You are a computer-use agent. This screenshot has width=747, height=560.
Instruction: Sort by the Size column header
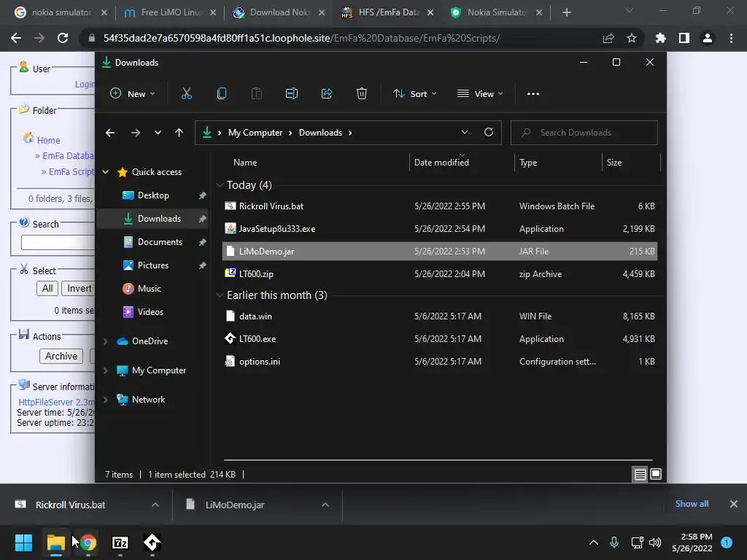(x=614, y=163)
